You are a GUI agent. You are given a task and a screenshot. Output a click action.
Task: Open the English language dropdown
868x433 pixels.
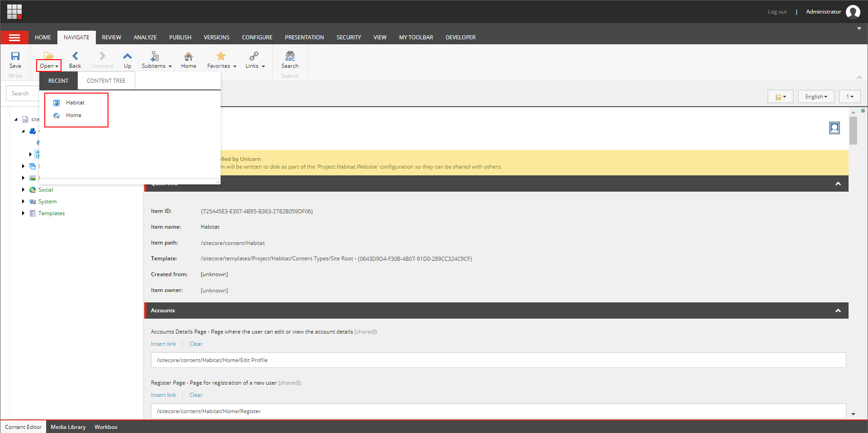pyautogui.click(x=816, y=97)
